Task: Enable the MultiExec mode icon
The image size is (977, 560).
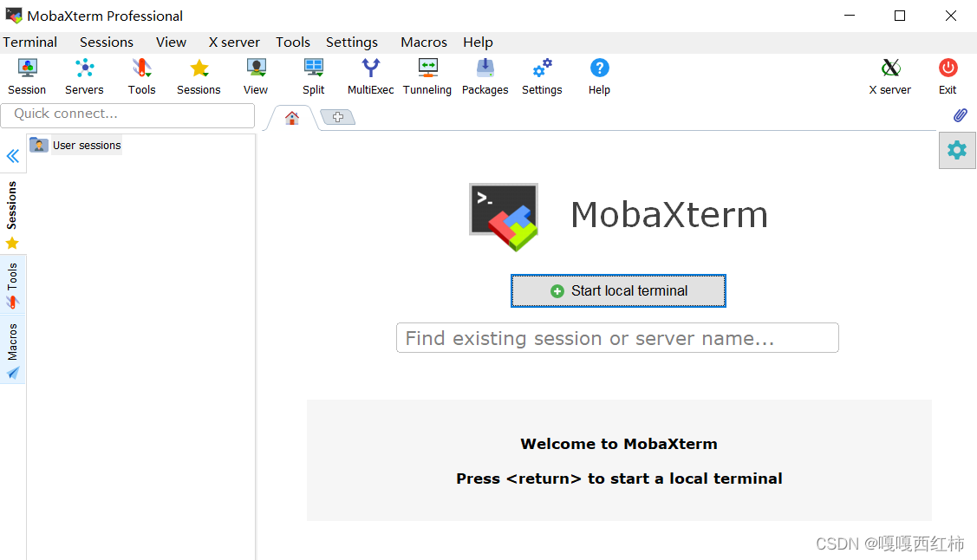Action: [371, 76]
